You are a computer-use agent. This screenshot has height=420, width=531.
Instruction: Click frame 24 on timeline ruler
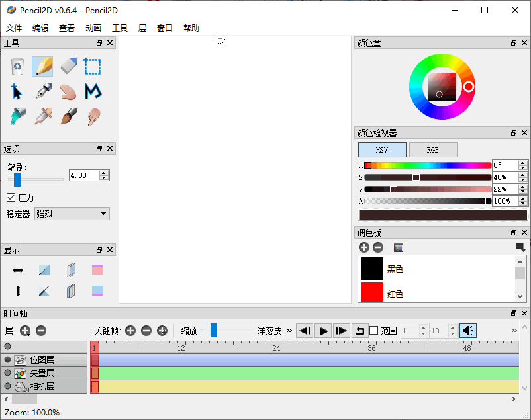click(276, 347)
